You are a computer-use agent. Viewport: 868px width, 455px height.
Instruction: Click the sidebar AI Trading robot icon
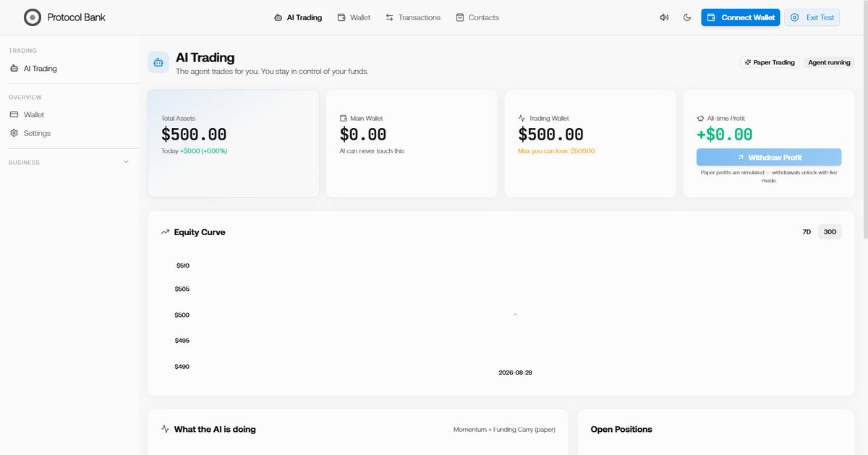[14, 69]
